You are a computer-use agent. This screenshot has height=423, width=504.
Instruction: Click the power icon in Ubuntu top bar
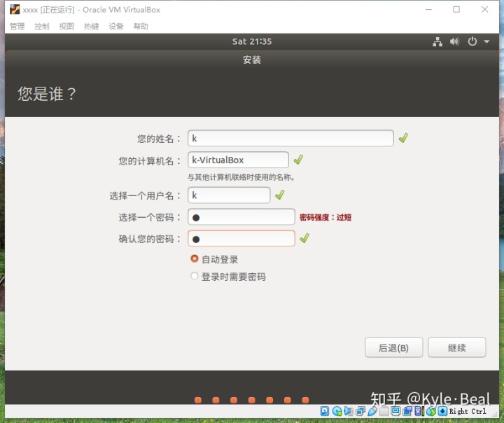pos(472,41)
